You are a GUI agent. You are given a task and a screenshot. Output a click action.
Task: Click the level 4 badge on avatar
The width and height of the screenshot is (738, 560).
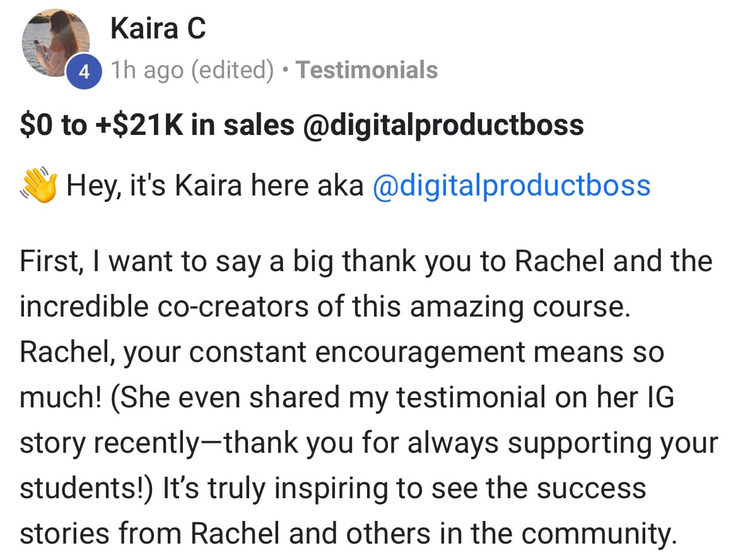click(x=83, y=71)
